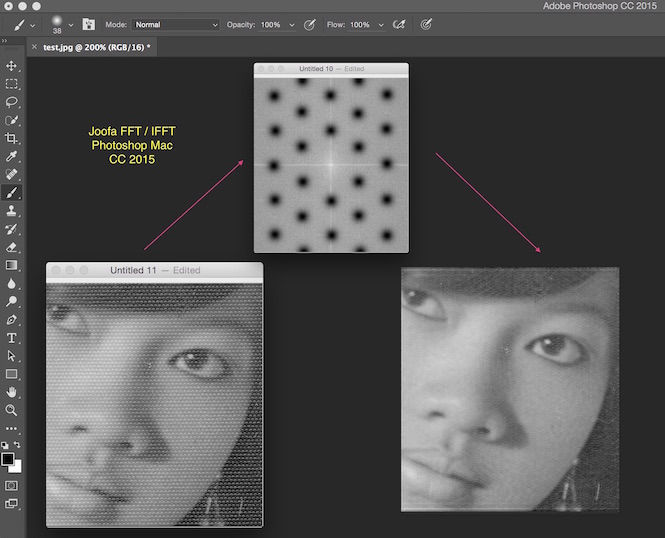The image size is (665, 538).
Task: Open the Flow slider dropdown arrow
Action: click(381, 25)
